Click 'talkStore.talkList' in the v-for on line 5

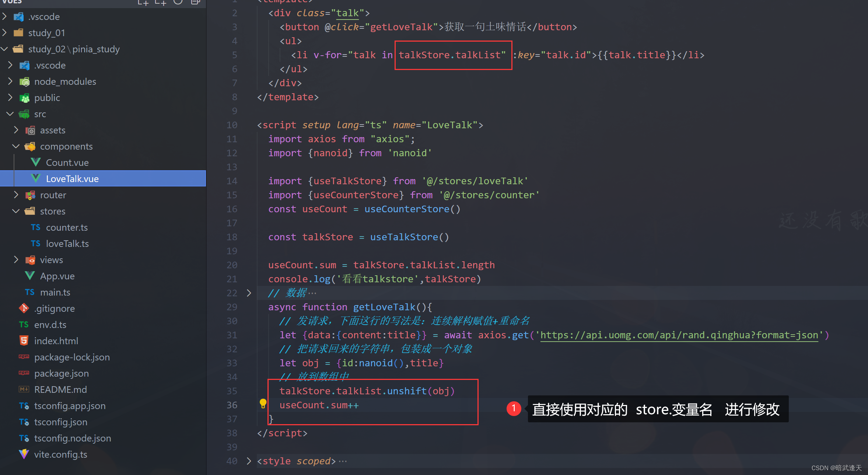tap(449, 55)
